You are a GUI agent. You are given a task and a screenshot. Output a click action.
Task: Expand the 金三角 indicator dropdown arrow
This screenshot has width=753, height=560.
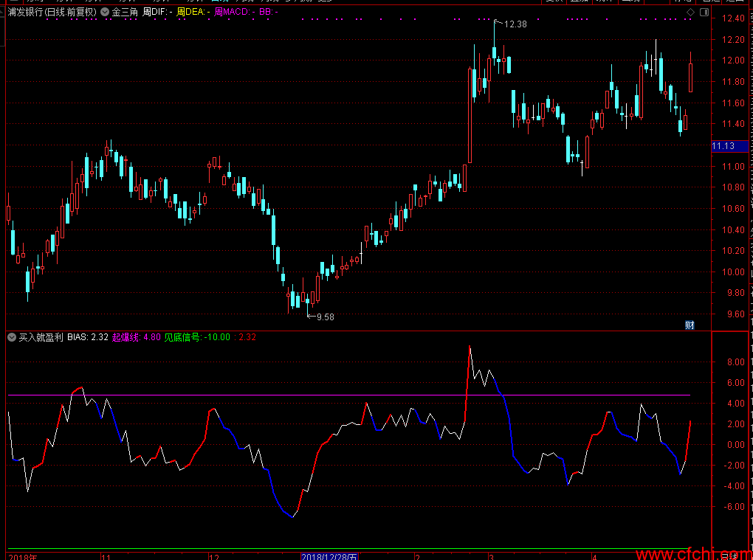click(x=104, y=13)
